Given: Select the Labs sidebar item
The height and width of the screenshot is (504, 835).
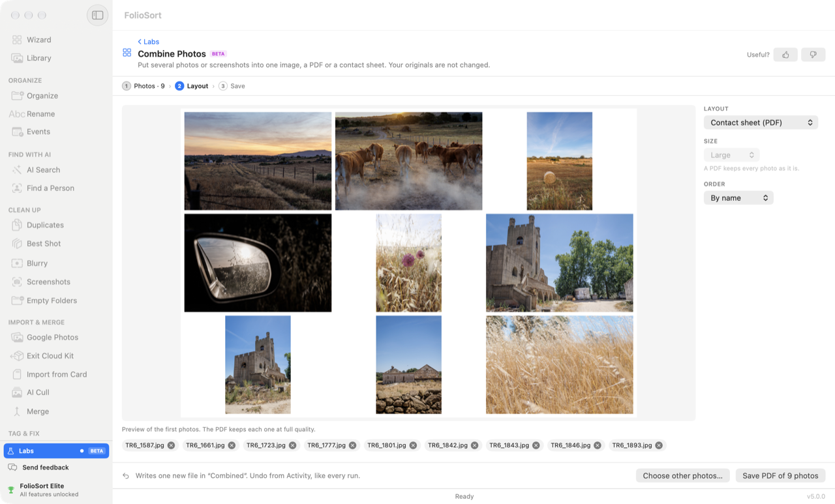Looking at the screenshot, I should point(56,451).
